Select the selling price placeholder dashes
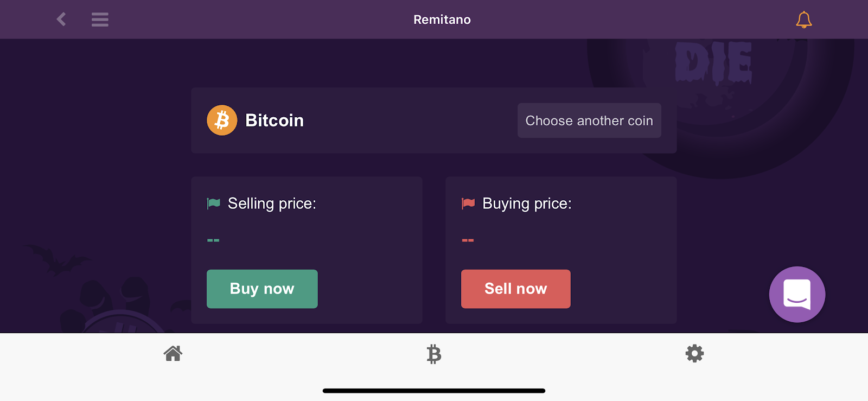868x401 pixels. click(x=212, y=239)
